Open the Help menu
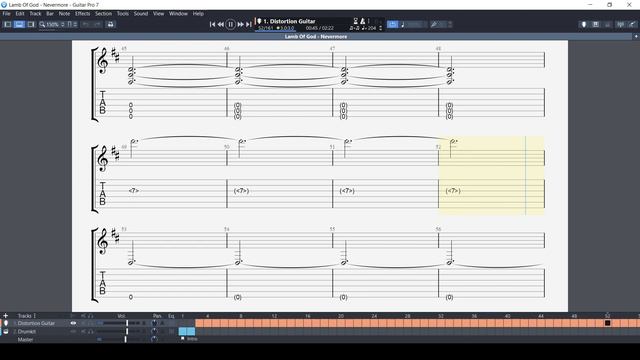640x360 pixels. point(198,13)
